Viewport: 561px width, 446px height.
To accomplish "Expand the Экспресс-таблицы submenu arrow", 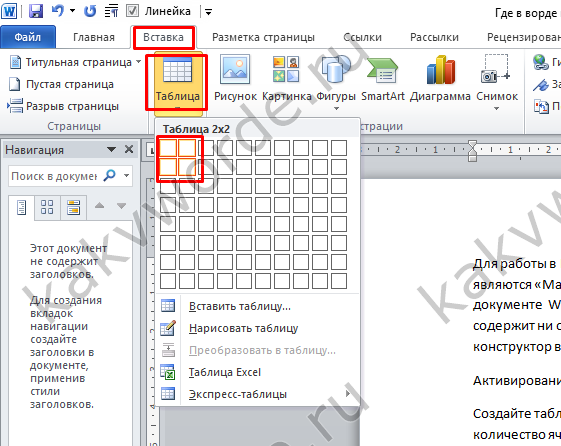I will tap(348, 394).
